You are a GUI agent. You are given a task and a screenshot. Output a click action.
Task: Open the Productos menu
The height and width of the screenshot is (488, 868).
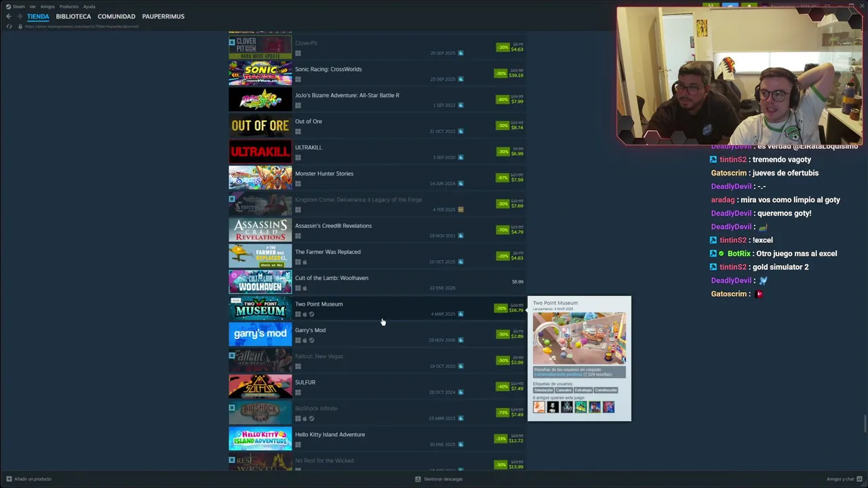(x=69, y=6)
